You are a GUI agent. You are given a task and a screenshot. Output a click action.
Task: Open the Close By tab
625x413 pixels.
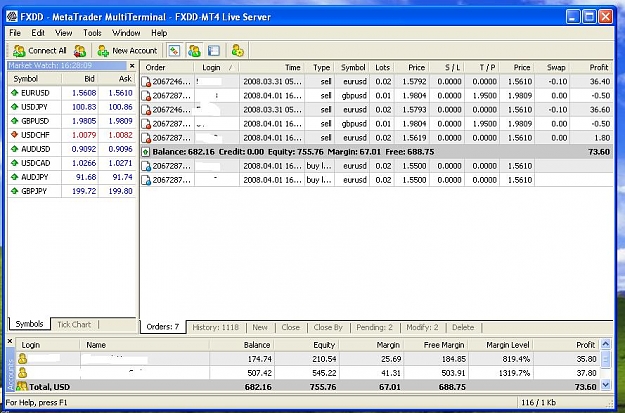328,328
